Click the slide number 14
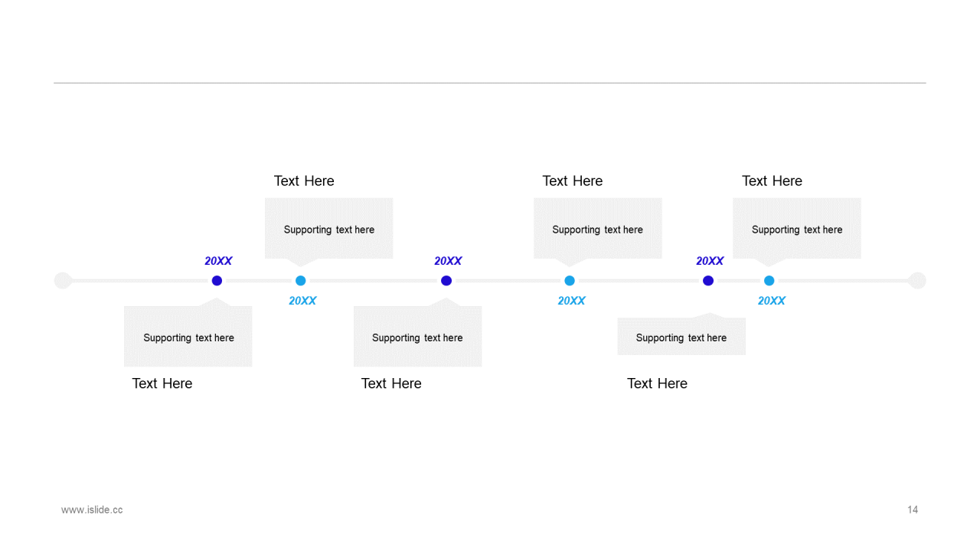Viewport: 980px width, 551px height. 913,510
